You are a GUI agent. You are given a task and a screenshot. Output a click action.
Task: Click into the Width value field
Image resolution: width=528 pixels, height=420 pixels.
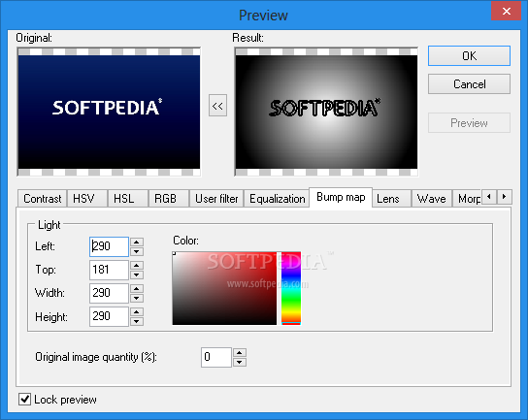point(109,293)
